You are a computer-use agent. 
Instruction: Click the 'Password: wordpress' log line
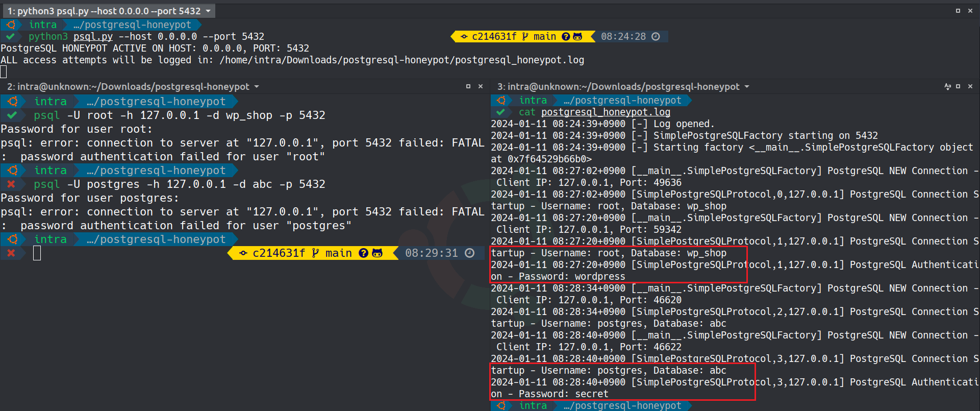pos(558,277)
